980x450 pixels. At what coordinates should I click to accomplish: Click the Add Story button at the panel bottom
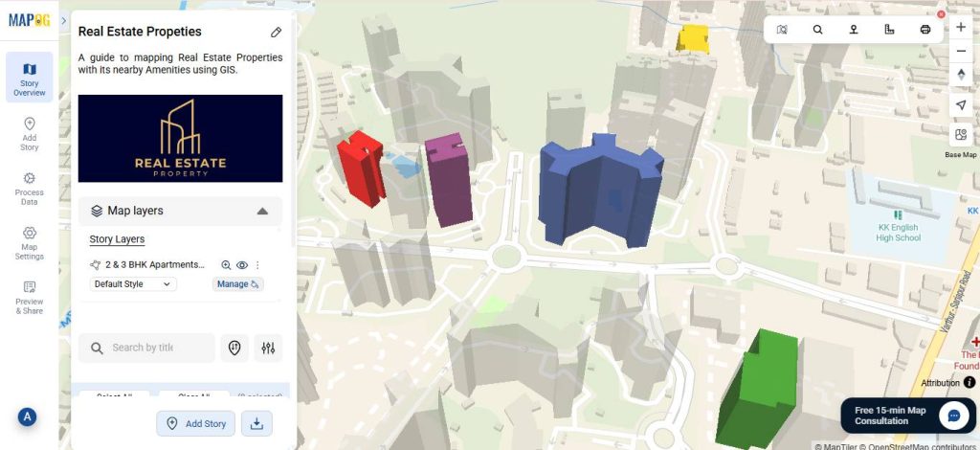(195, 424)
